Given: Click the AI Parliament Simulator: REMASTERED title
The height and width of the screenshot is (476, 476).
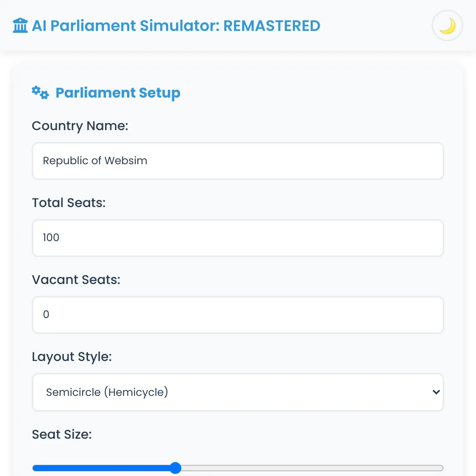Looking at the screenshot, I should (x=176, y=25).
